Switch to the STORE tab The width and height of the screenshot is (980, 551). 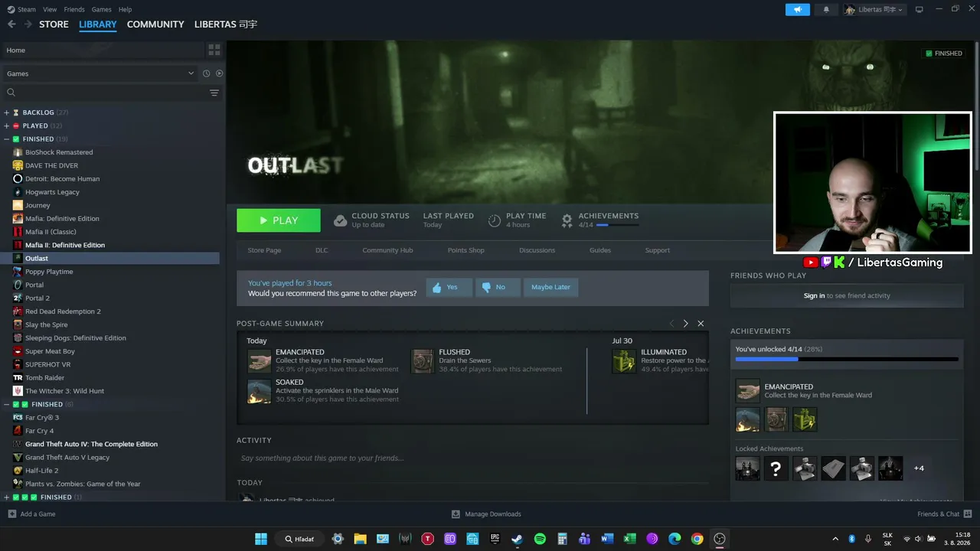tap(54, 24)
